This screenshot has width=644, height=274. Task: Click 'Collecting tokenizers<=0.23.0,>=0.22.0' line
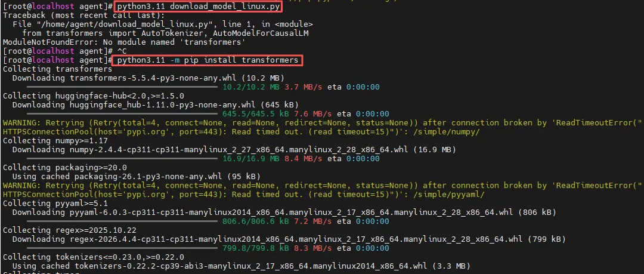[x=93, y=257]
